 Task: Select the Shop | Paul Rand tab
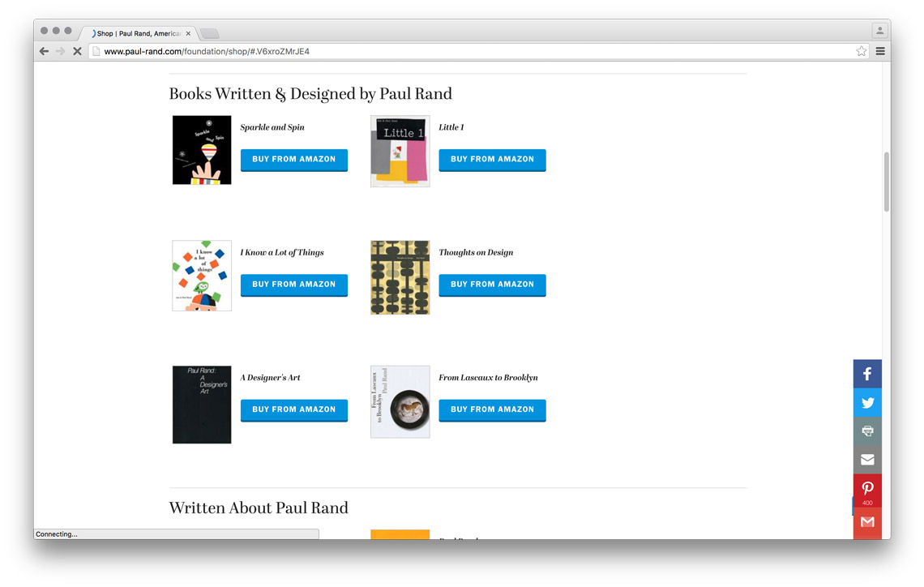coord(139,33)
